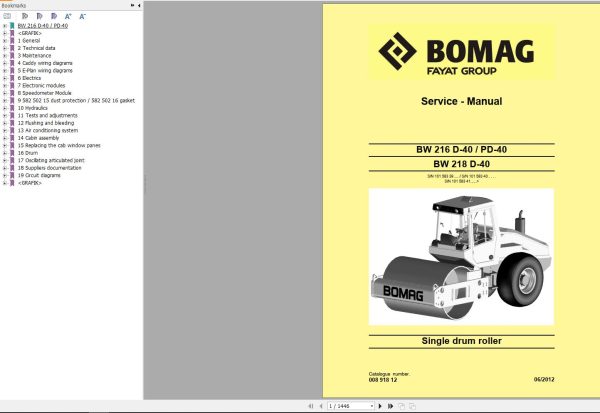The image size is (600, 413).
Task: Open the 4 Caddy wiring diagrams bookmark
Action: click(x=45, y=63)
